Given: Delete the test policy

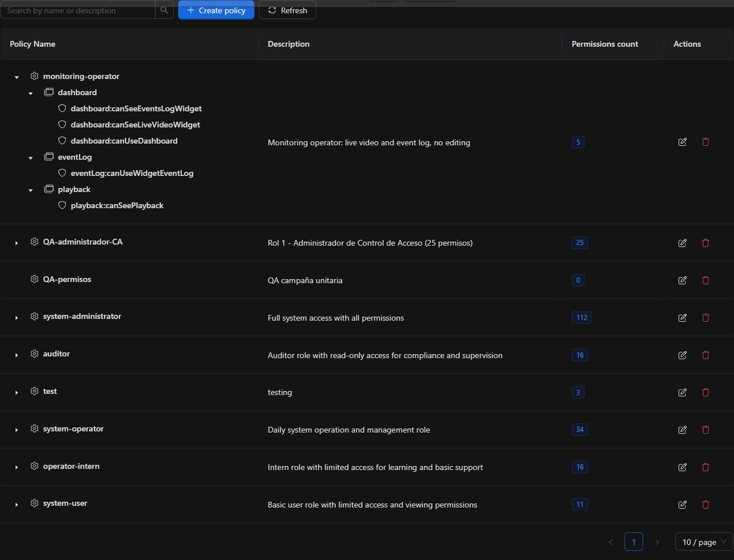Looking at the screenshot, I should click(x=705, y=392).
